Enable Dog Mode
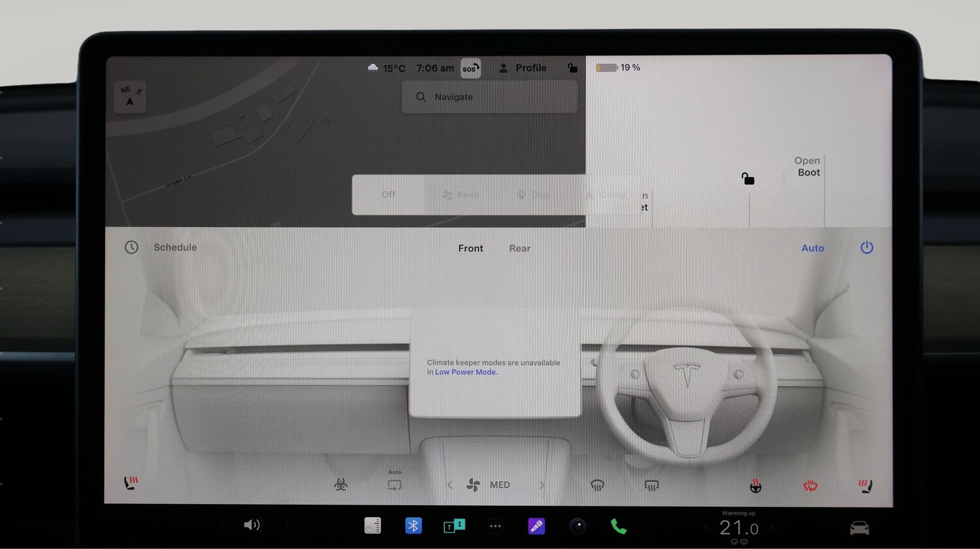 pos(533,195)
